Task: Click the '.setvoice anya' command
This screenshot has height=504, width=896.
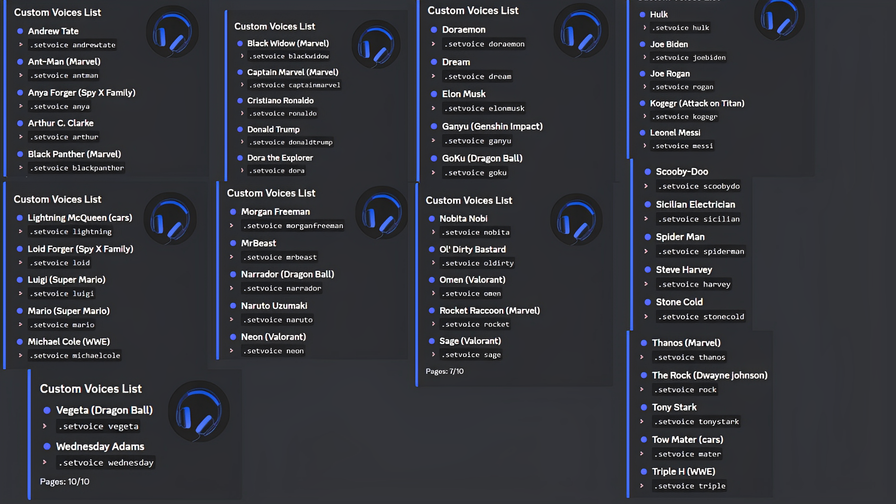Action: coord(59,106)
